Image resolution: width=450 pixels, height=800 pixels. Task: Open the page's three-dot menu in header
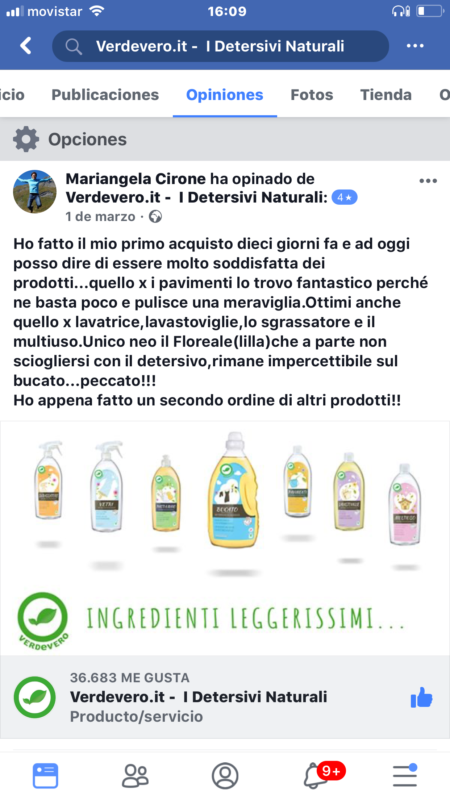pyautogui.click(x=415, y=46)
